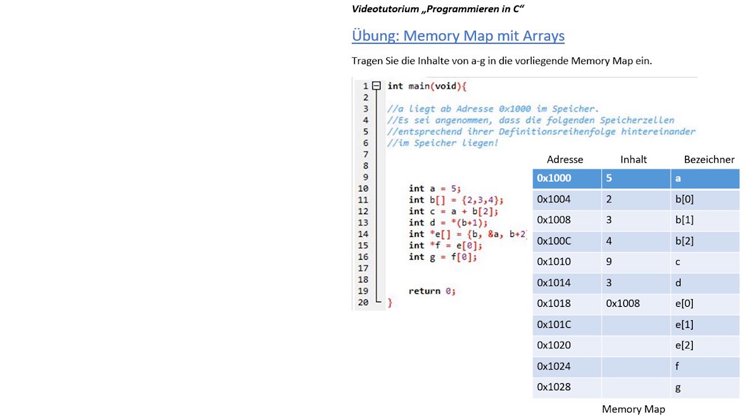Click the empty Inhalt cell for g
Viewport: 747px width, 420px height.
tap(635, 387)
